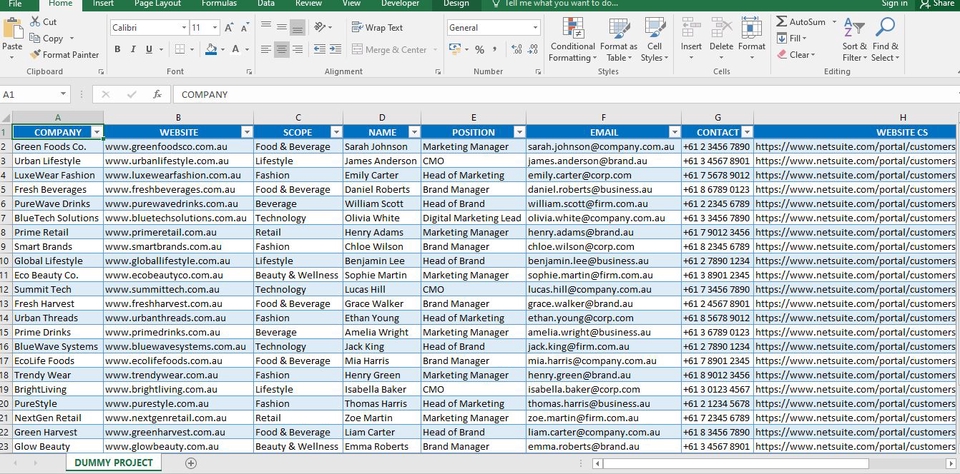Open the COMPANY column filter dropdown
Image resolution: width=960 pixels, height=474 pixels.
[x=96, y=132]
